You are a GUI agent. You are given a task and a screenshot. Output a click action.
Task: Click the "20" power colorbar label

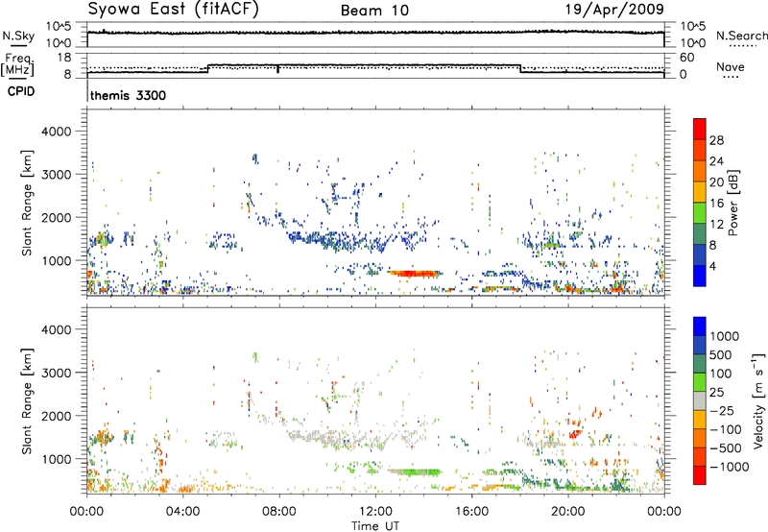point(716,182)
